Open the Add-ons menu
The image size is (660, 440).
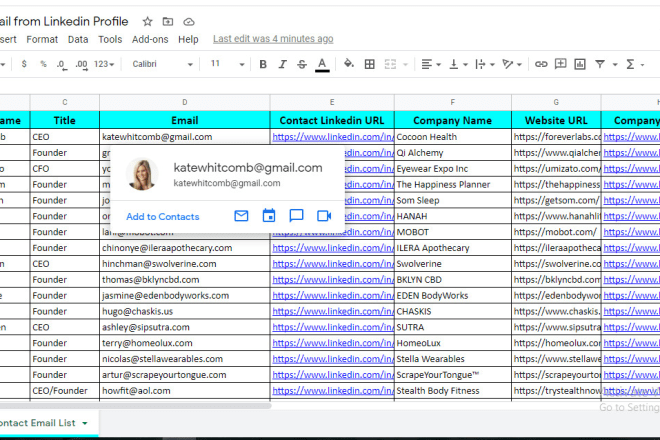[150, 39]
